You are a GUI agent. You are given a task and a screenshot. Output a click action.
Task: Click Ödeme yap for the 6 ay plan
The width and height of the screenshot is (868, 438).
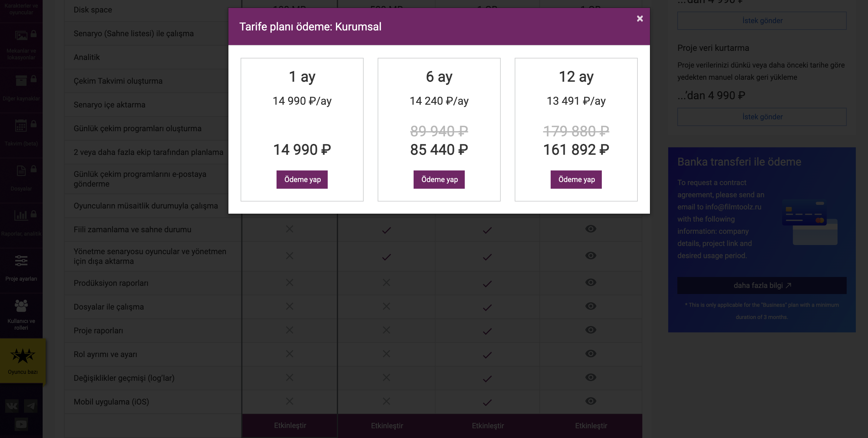pos(439,180)
